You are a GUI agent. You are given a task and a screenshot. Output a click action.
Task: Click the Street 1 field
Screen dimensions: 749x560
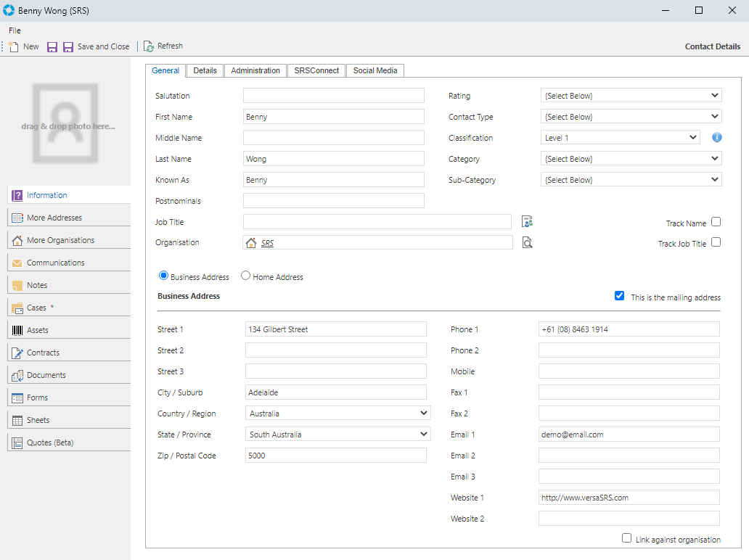click(336, 329)
